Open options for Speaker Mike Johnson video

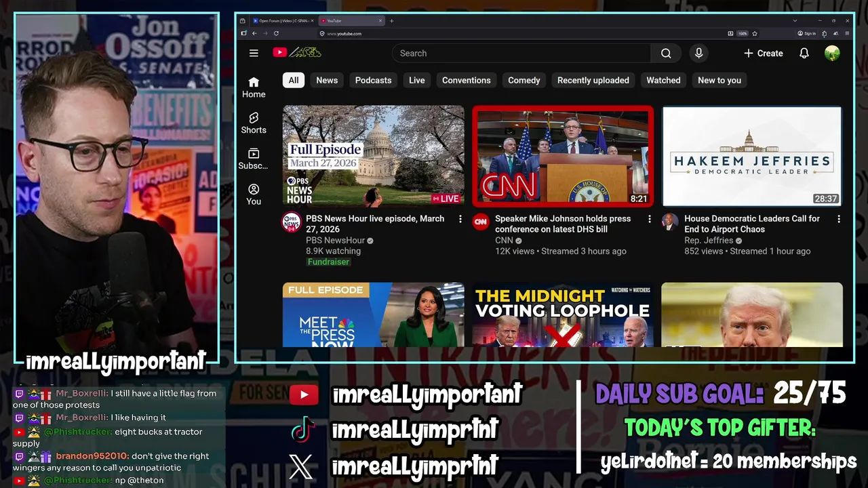650,219
